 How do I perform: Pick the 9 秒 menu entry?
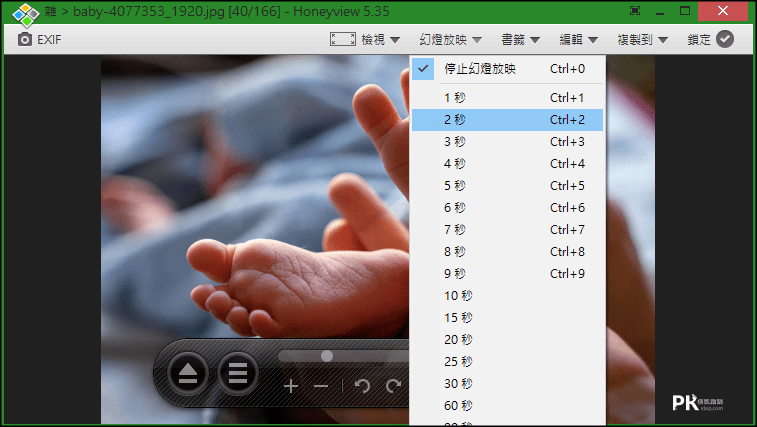coord(507,273)
